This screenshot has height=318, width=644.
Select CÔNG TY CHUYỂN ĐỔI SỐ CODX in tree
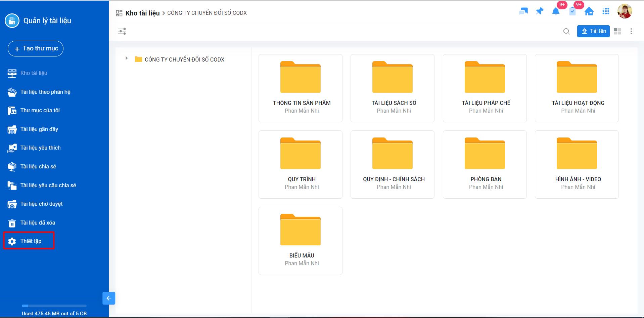tap(184, 59)
